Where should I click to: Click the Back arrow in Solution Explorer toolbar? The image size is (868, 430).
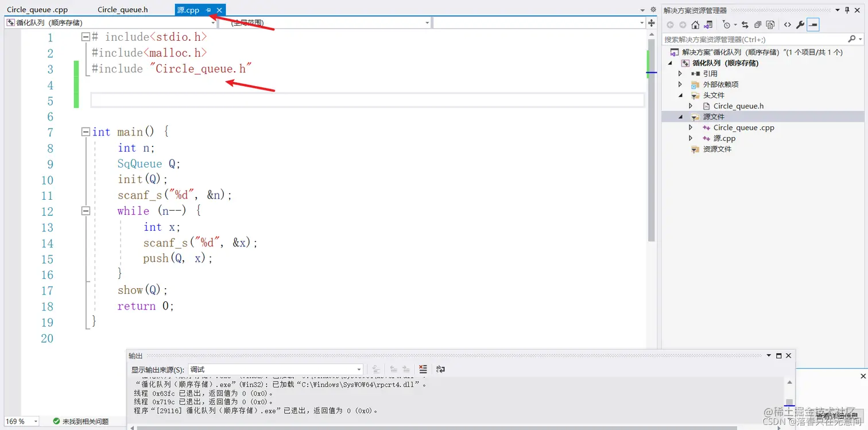(670, 25)
